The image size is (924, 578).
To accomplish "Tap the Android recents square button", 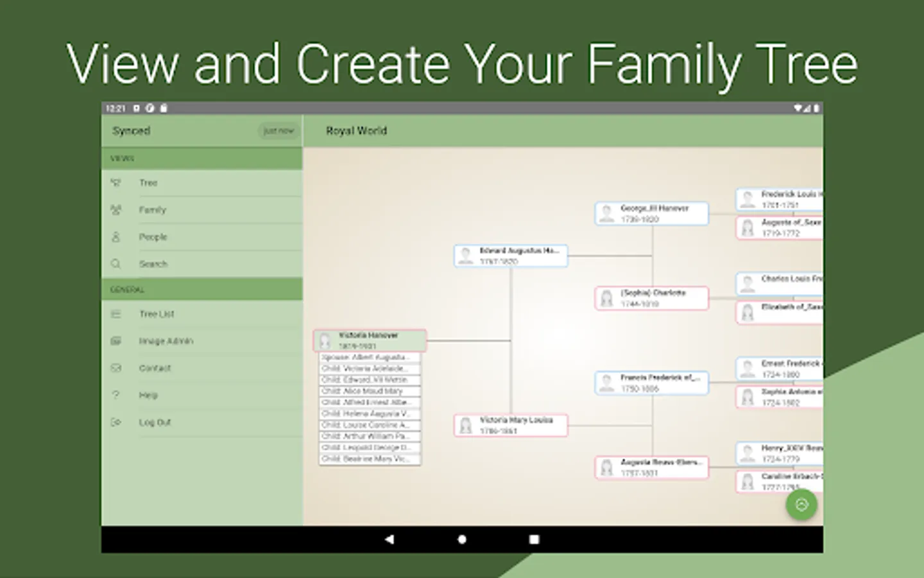I will tap(534, 539).
